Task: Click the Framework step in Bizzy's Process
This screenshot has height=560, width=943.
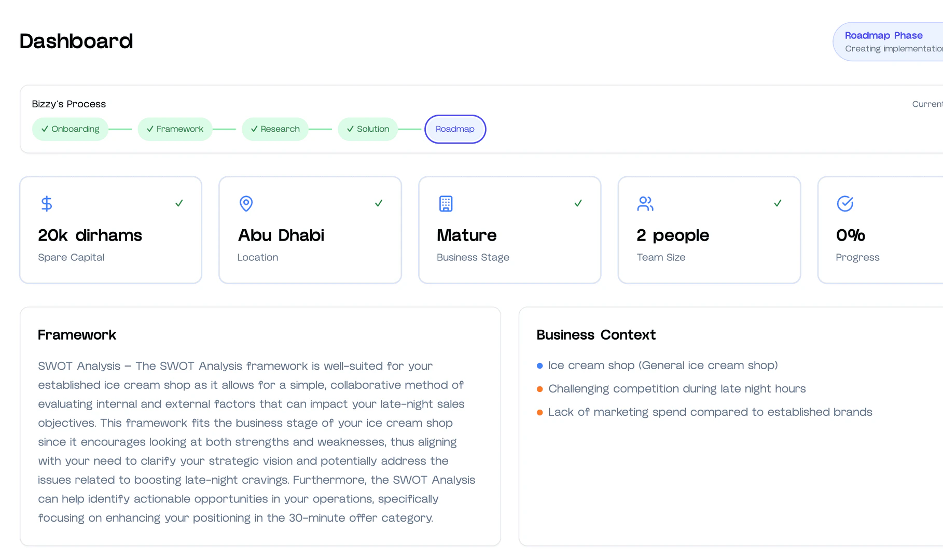Action: click(x=175, y=129)
